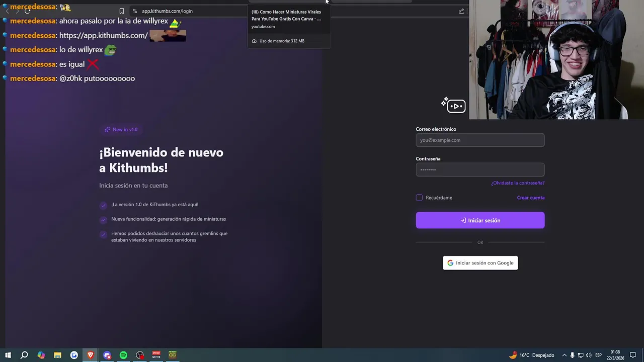644x362 pixels.
Task: Click chat message 'es igual'
Action: (72, 64)
